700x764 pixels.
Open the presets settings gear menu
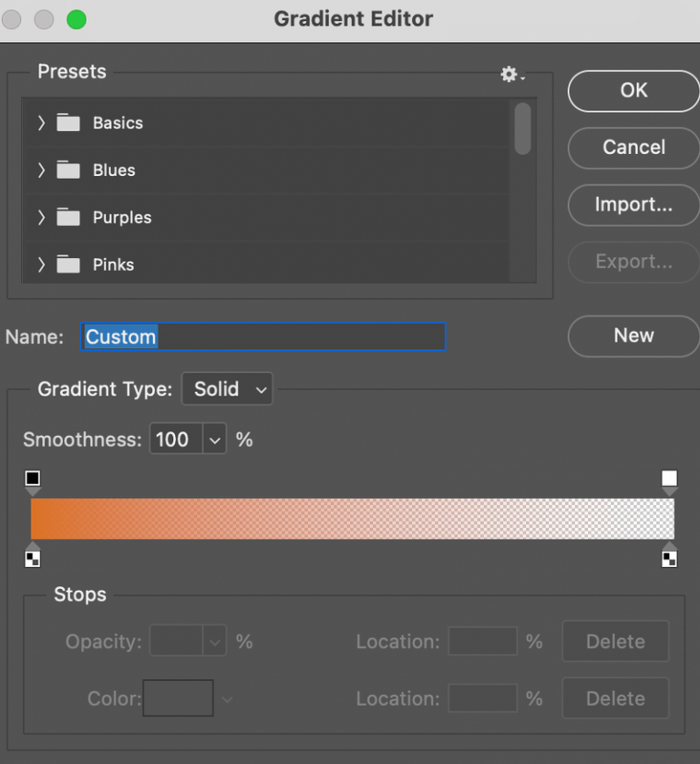[x=508, y=75]
